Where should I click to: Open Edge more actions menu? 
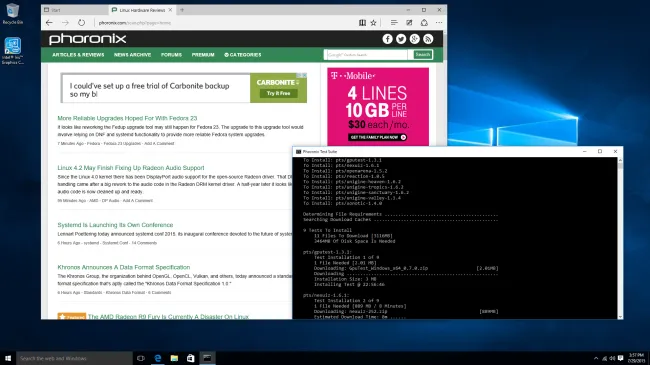click(439, 23)
